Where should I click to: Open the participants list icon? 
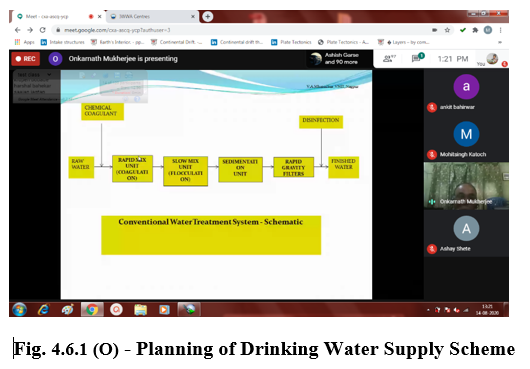tap(389, 58)
